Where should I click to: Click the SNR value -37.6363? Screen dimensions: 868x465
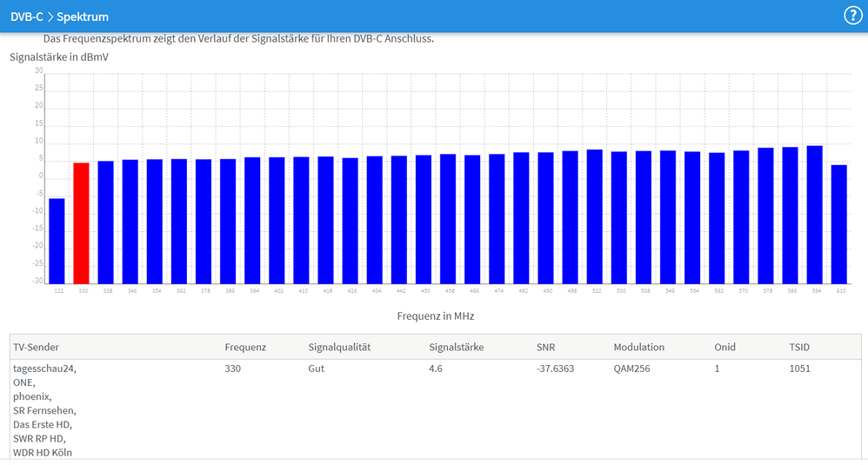tap(555, 369)
